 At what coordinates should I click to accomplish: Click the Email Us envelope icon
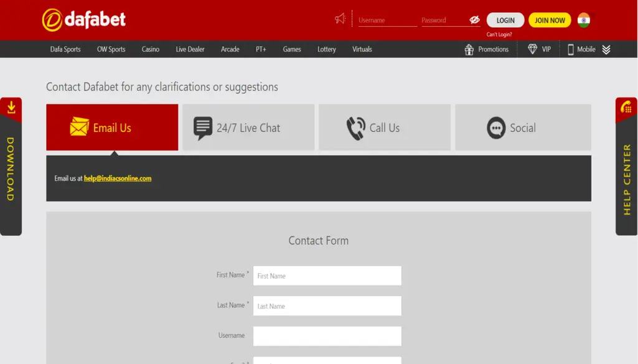79,126
